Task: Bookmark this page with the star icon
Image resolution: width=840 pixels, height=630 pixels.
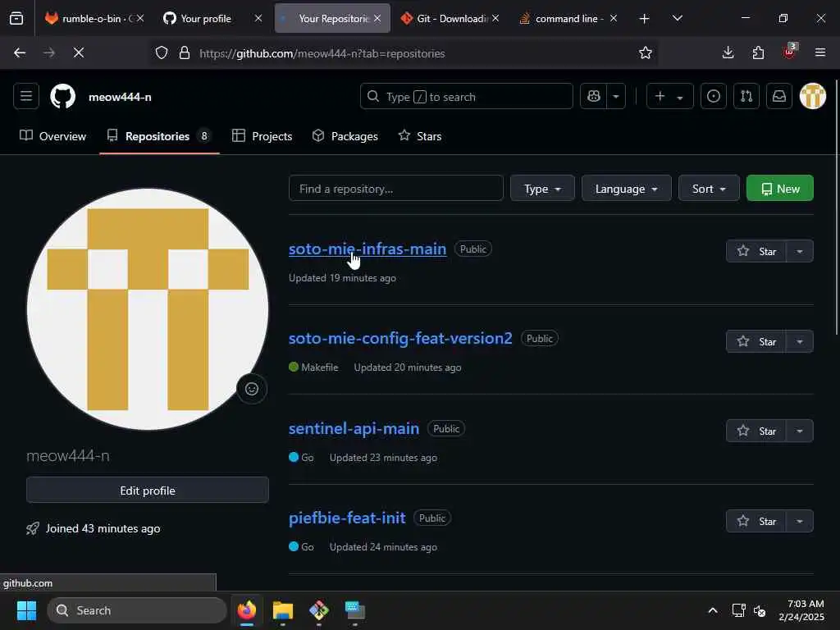Action: 646,53
